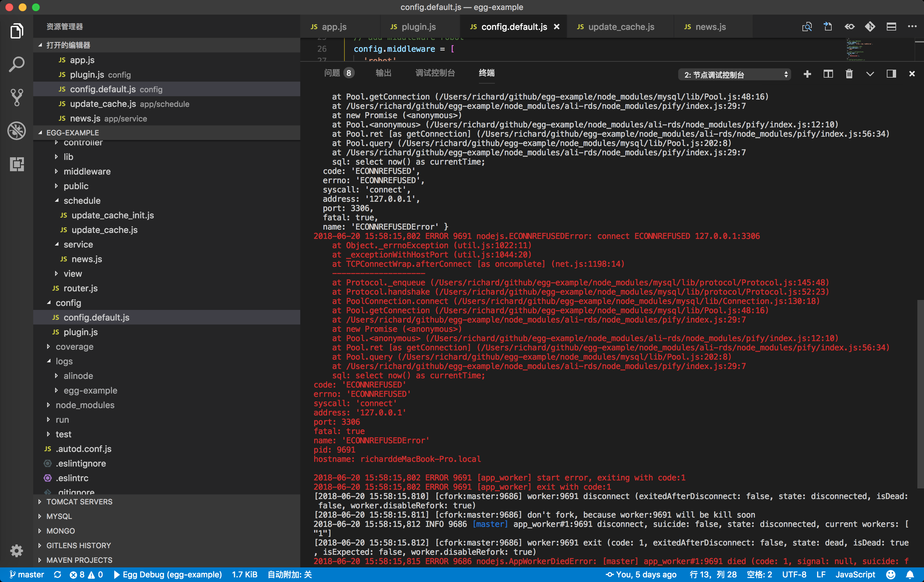Open the Settings gear at bottom left
924x582 pixels.
click(x=17, y=551)
